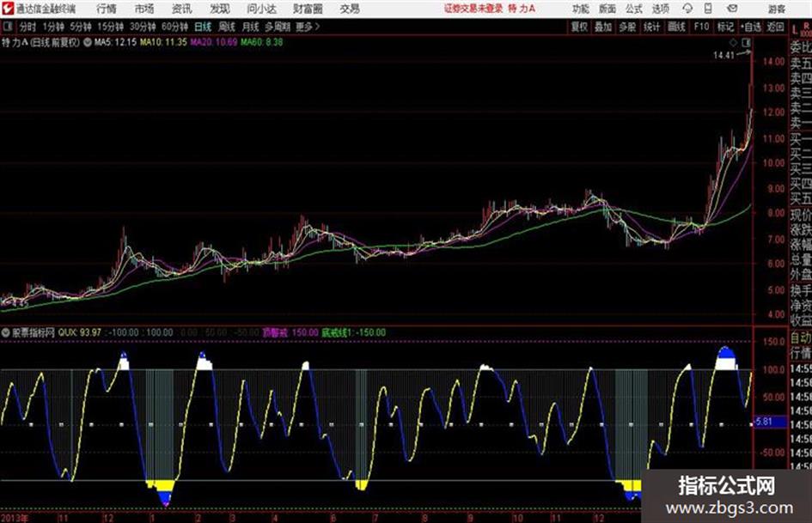812x523 pixels.
Task: Click the diamond icon at chart top-right
Action: pos(733,42)
